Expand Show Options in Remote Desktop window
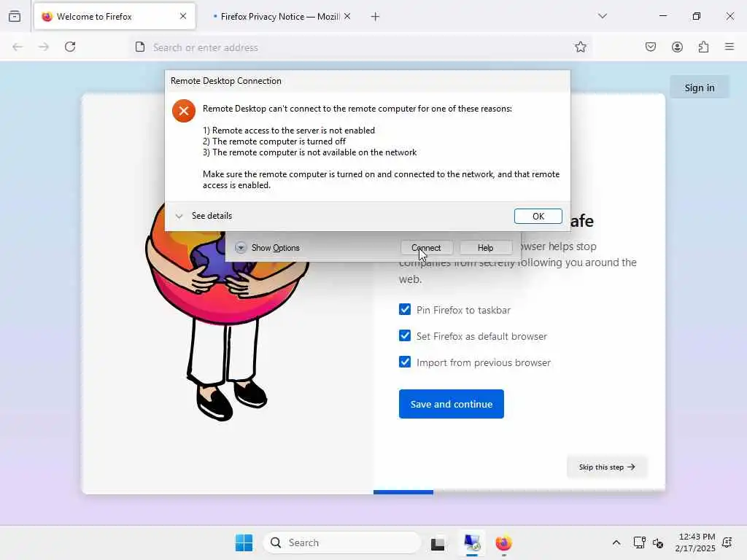Screen dimensions: 747x560 point(267,248)
